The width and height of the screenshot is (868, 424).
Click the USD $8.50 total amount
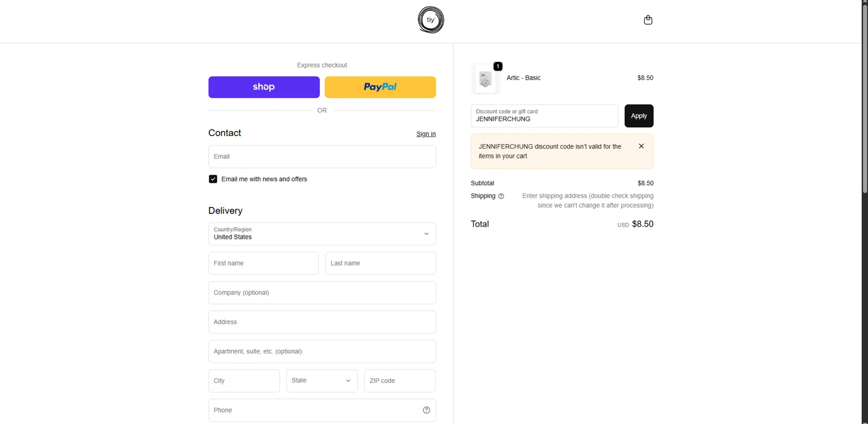click(635, 224)
